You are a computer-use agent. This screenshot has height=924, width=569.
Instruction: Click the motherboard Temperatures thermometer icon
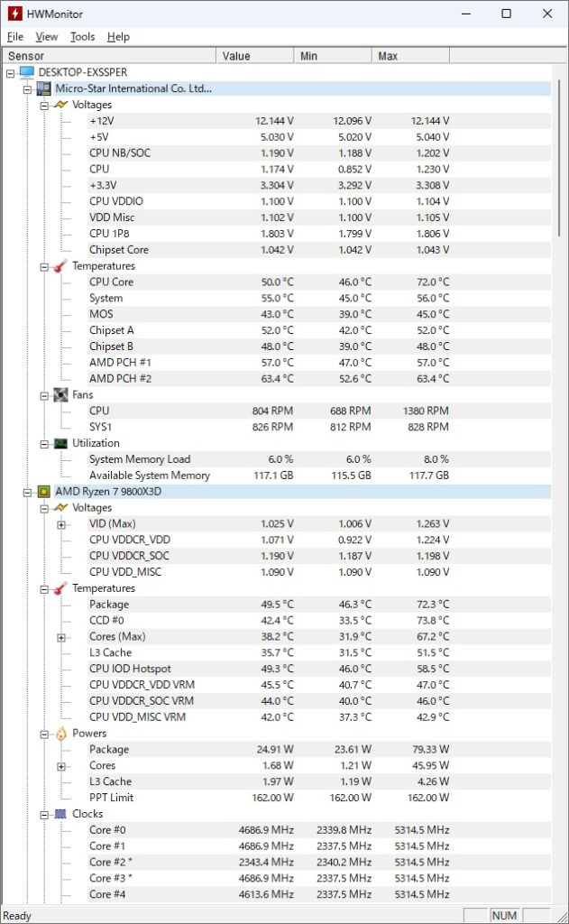click(60, 266)
